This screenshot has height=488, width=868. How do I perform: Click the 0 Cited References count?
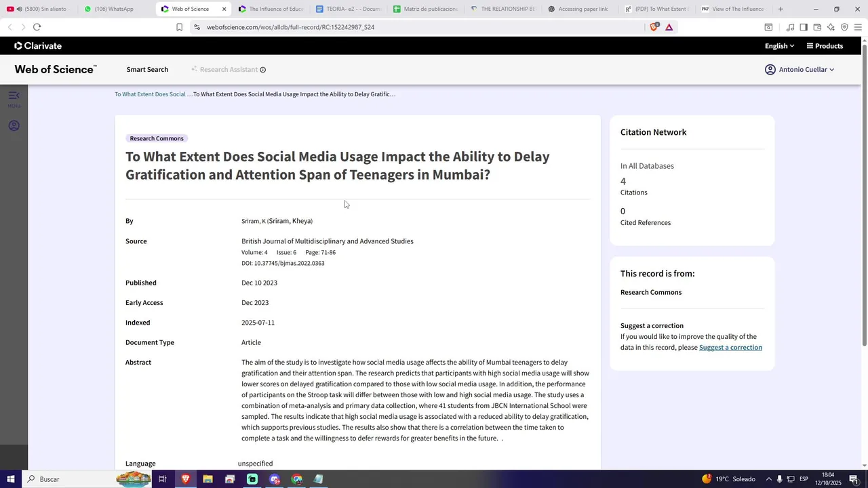(623, 211)
